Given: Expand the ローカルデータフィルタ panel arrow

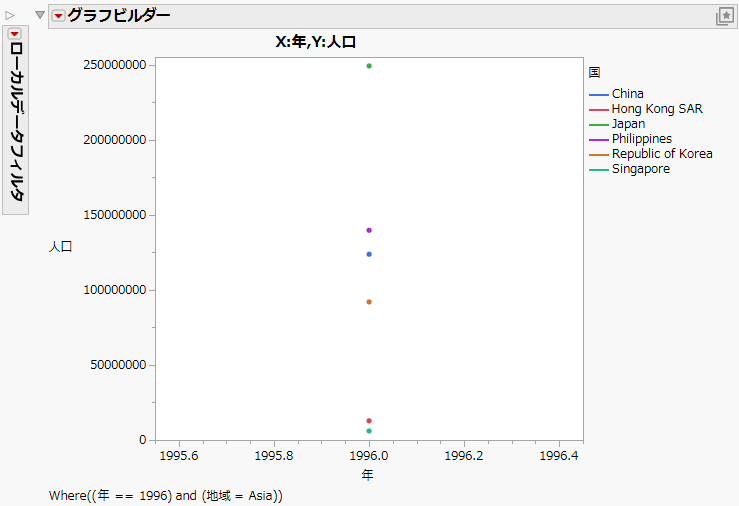Looking at the screenshot, I should 10,16.
